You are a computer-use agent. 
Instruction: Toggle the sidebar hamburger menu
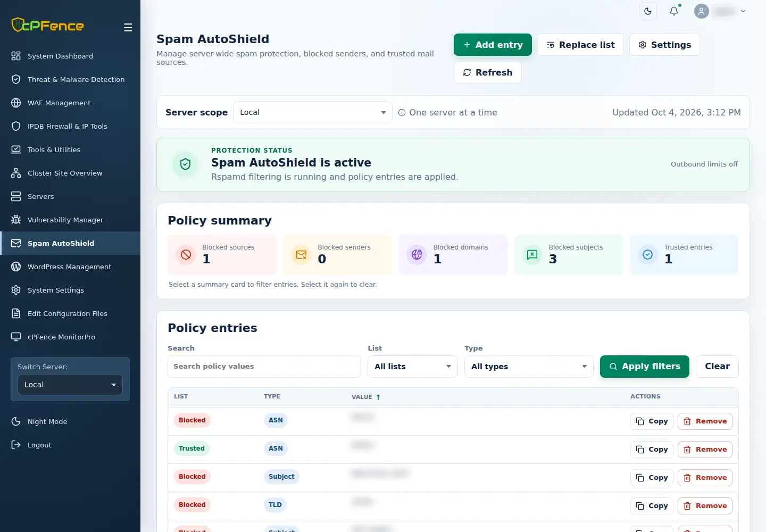pos(128,28)
